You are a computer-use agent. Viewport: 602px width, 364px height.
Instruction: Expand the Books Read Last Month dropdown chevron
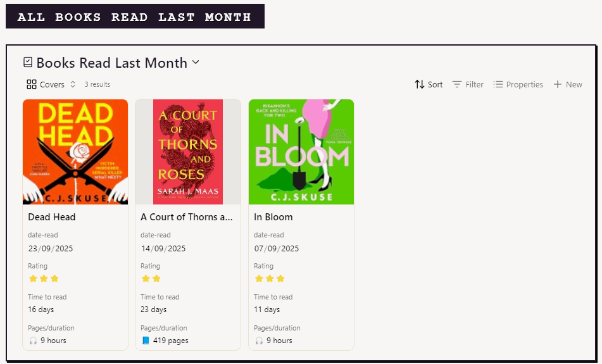click(196, 62)
